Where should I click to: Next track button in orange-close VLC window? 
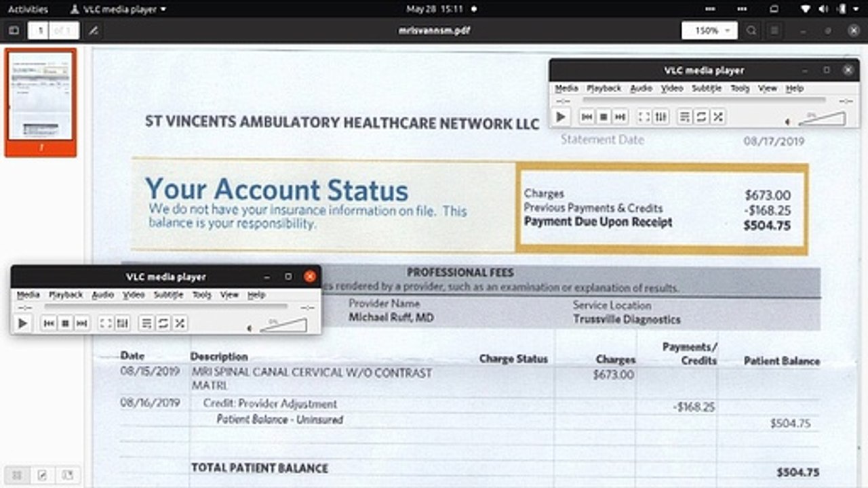pos(82,323)
